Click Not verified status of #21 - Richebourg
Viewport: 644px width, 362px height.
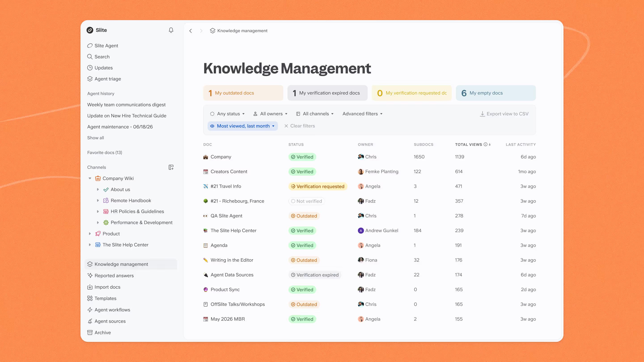click(307, 201)
